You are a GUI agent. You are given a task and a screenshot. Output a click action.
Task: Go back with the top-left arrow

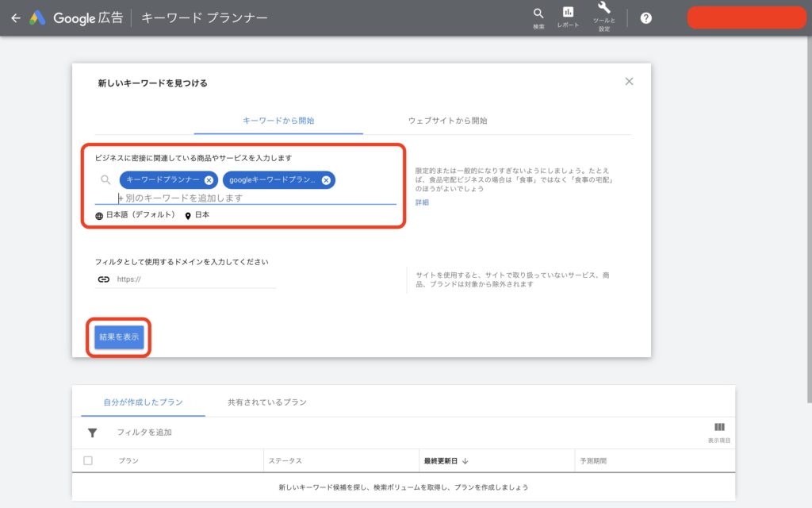[x=16, y=18]
